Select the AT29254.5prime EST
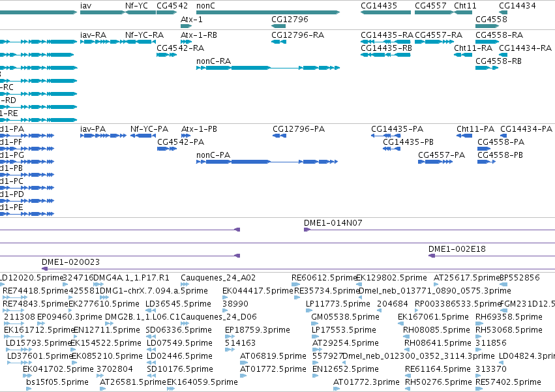Image resolution: width=555 pixels, height=392 pixels. pos(317,350)
